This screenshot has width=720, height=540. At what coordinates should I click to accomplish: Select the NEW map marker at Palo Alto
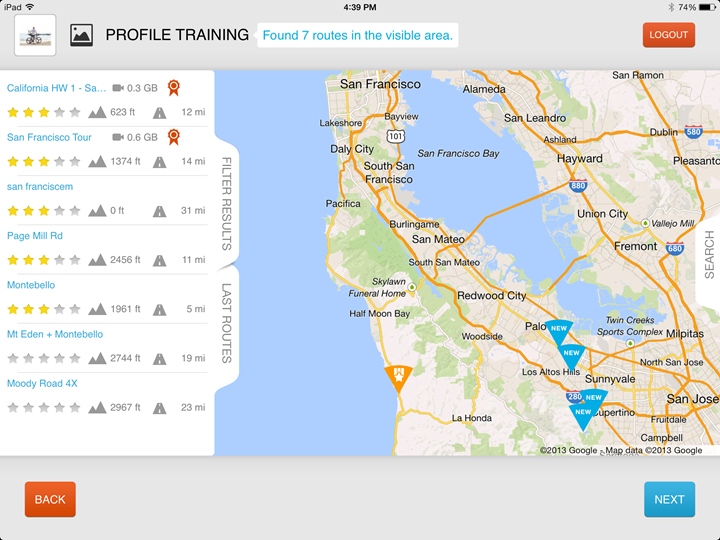[558, 332]
